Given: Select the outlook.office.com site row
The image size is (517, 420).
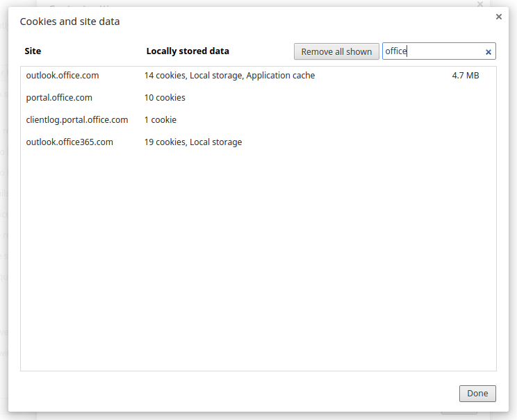Looking at the screenshot, I should point(258,76).
